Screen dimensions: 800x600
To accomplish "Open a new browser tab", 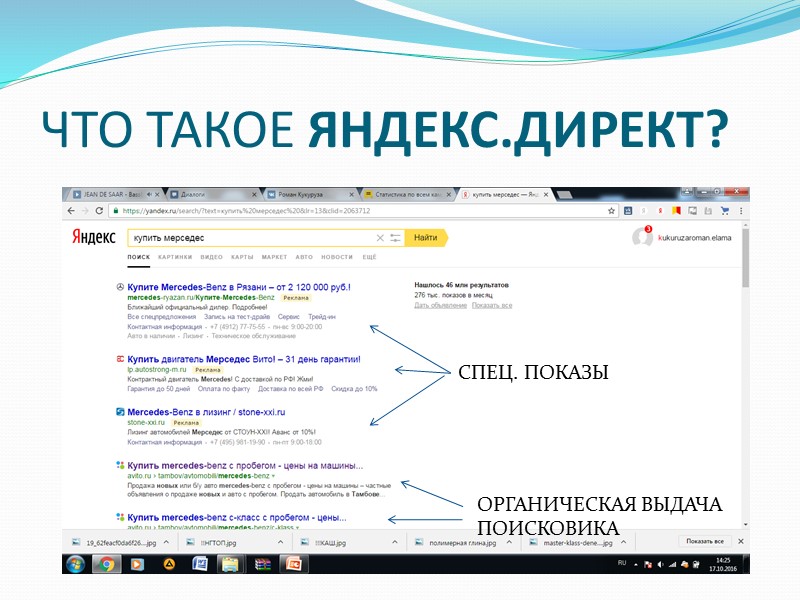I will (564, 194).
